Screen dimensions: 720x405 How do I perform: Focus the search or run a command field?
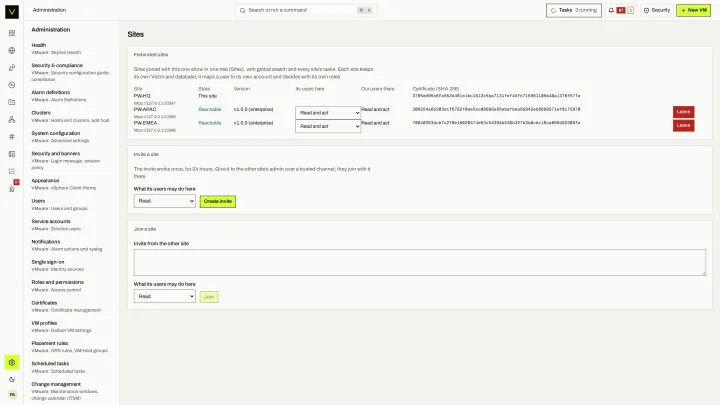click(x=306, y=10)
